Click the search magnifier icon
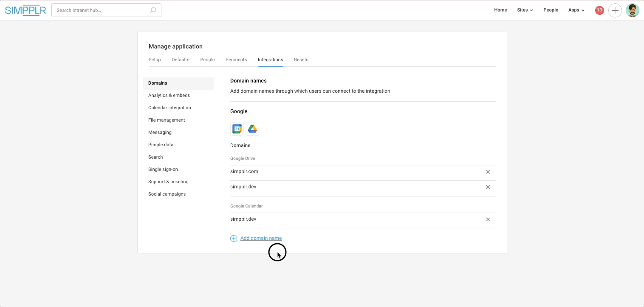The image size is (644, 307). (153, 10)
